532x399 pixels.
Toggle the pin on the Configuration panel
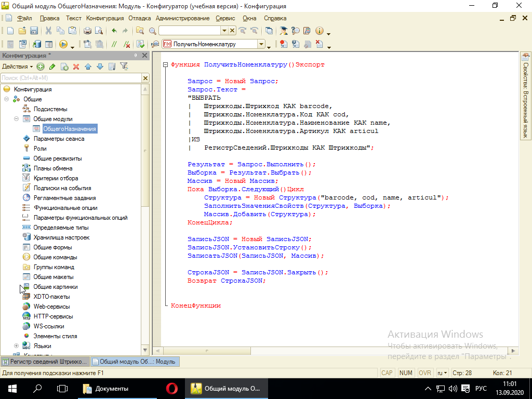136,55
